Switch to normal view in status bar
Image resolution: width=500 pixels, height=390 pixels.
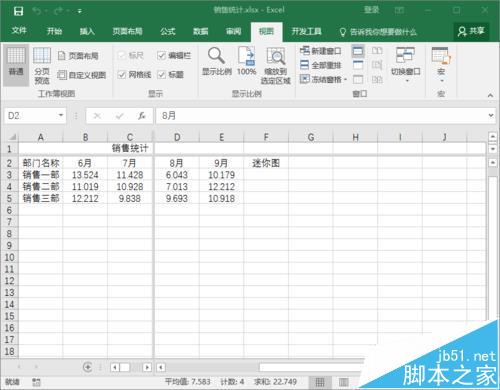click(x=320, y=382)
